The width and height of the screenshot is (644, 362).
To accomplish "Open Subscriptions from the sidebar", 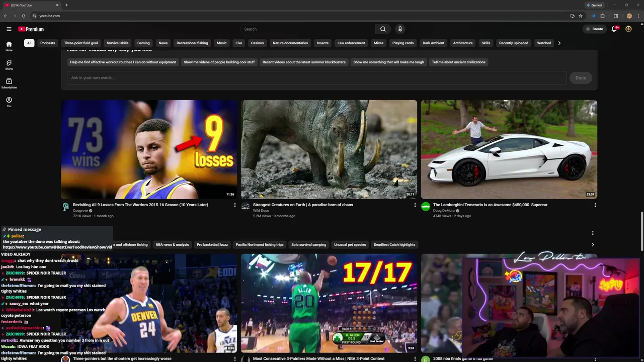I will coord(9,83).
